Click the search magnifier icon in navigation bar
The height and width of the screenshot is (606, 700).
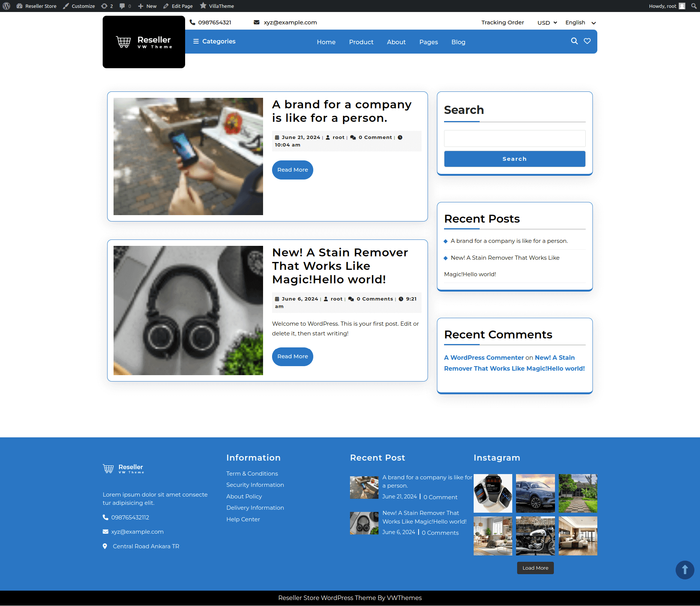(x=574, y=41)
